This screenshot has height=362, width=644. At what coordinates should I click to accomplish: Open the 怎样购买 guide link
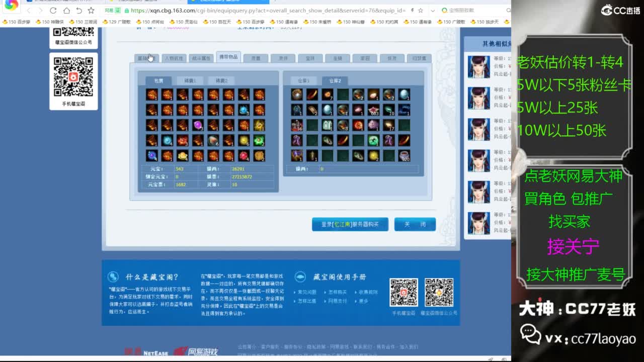point(338,292)
